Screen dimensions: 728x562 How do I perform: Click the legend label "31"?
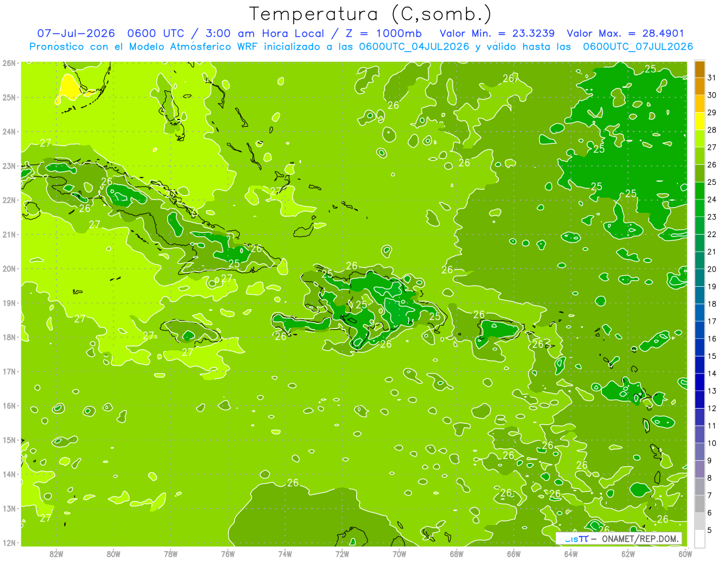(712, 78)
